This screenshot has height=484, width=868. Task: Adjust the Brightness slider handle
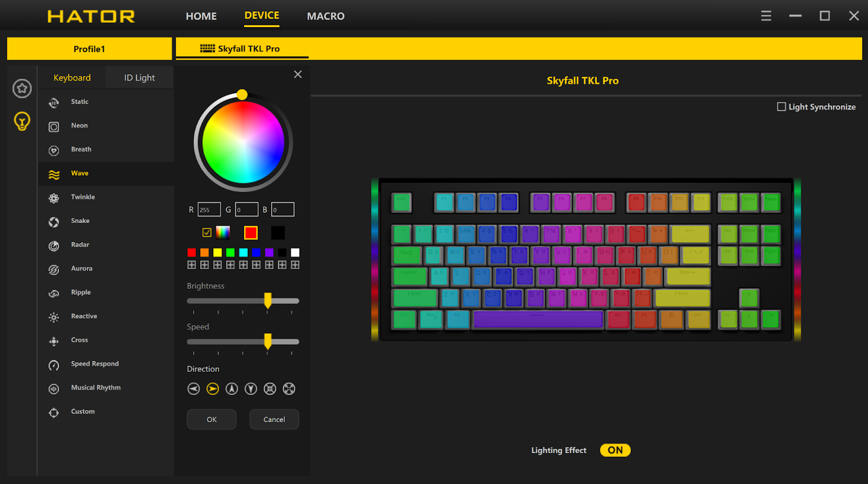pos(267,301)
